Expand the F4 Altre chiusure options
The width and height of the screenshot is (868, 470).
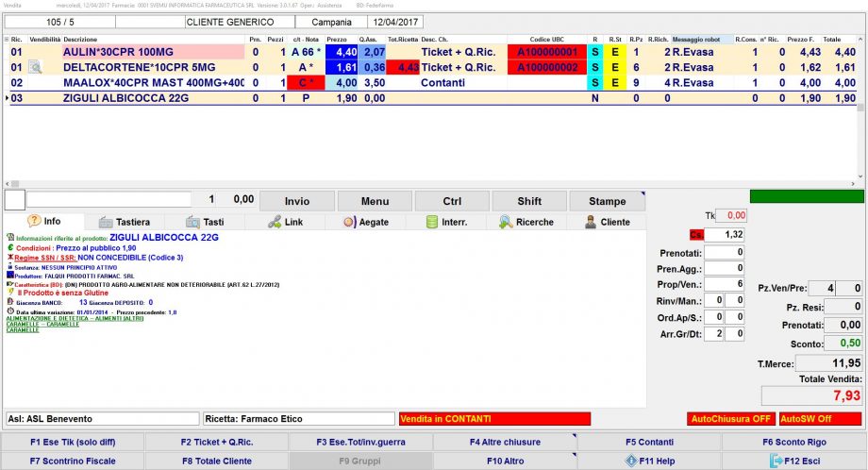pos(504,442)
